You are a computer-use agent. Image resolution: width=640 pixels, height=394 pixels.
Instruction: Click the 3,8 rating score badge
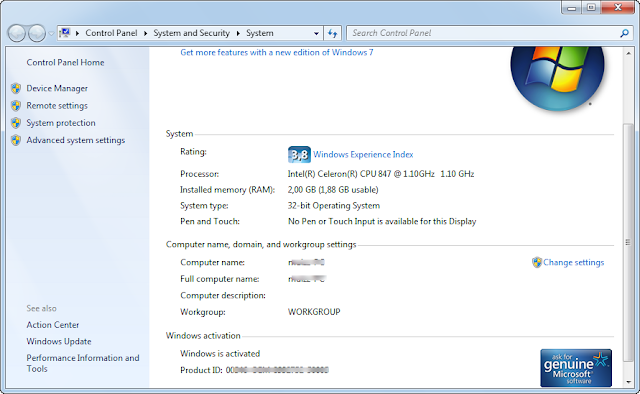299,154
